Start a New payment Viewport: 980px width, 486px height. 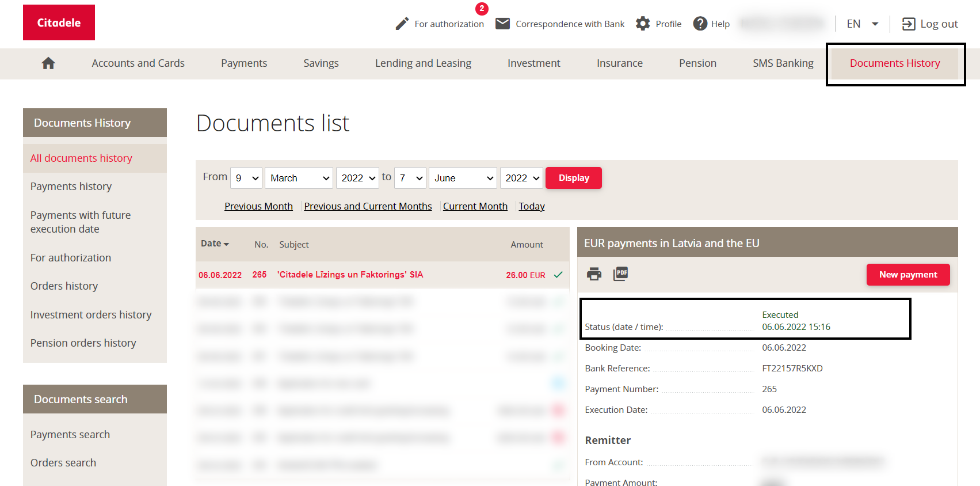click(x=908, y=275)
